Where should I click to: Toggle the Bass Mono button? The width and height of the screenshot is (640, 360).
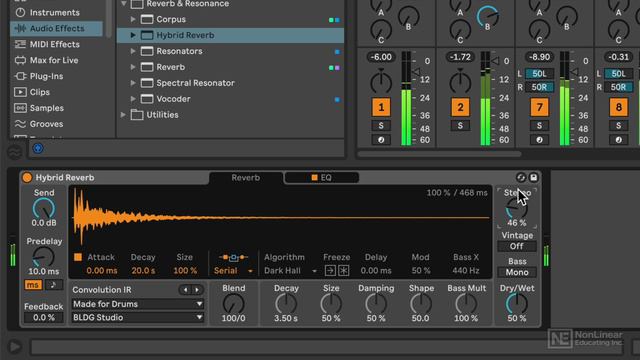point(517,272)
